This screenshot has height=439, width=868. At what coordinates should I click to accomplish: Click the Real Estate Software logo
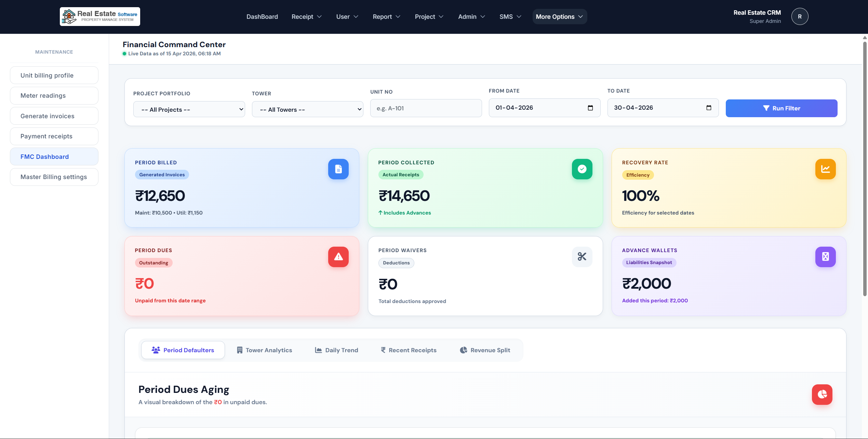pyautogui.click(x=100, y=16)
